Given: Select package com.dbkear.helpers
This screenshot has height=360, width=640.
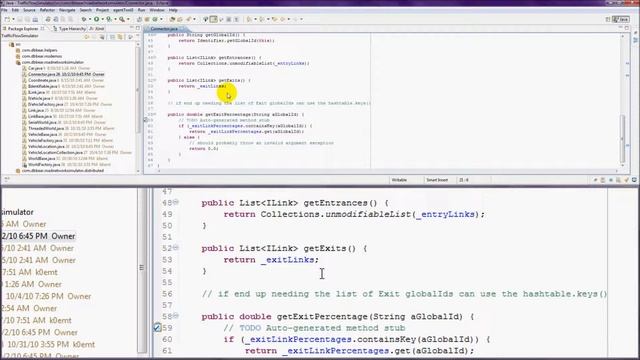Looking at the screenshot, I should tap(39, 50).
